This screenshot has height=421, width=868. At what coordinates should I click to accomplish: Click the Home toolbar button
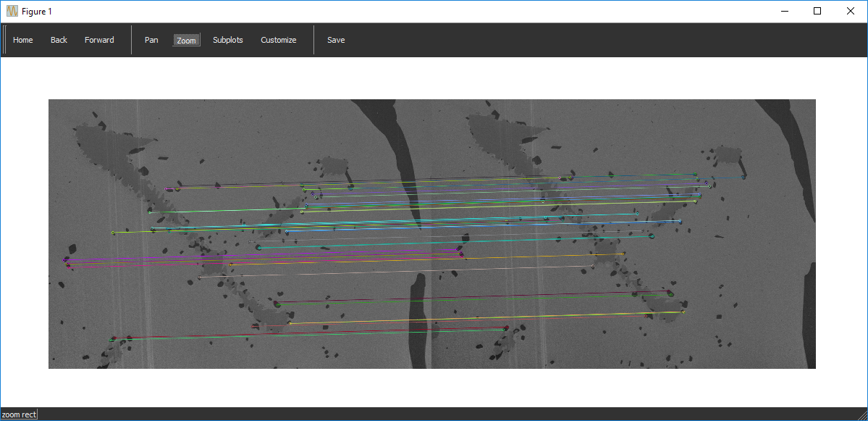(23, 40)
